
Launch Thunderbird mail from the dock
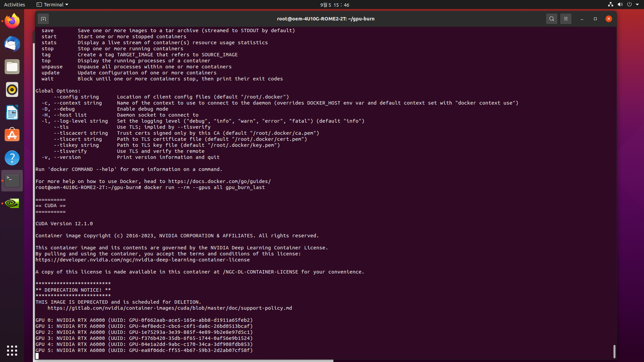(12, 44)
